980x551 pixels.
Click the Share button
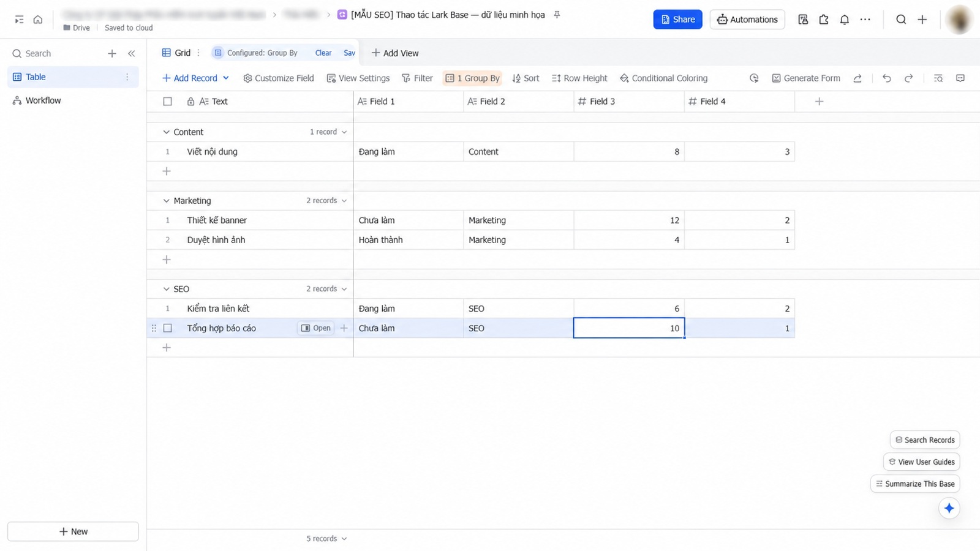pyautogui.click(x=677, y=20)
